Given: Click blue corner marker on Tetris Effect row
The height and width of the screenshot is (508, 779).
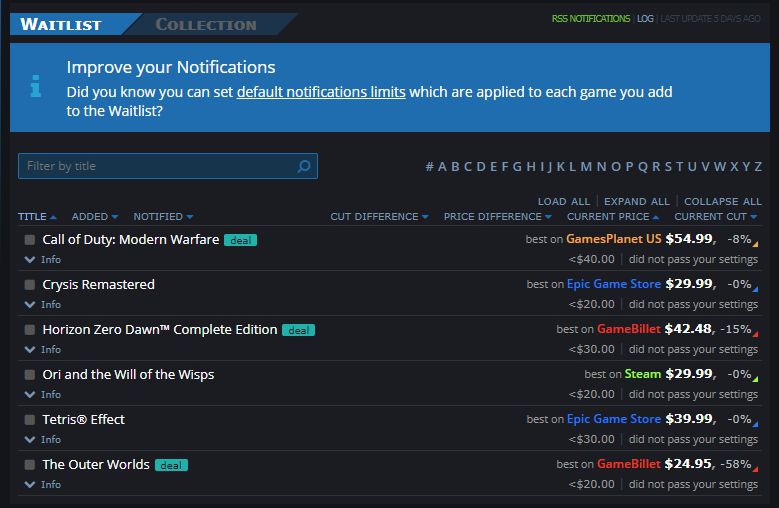Looking at the screenshot, I should coord(756,424).
